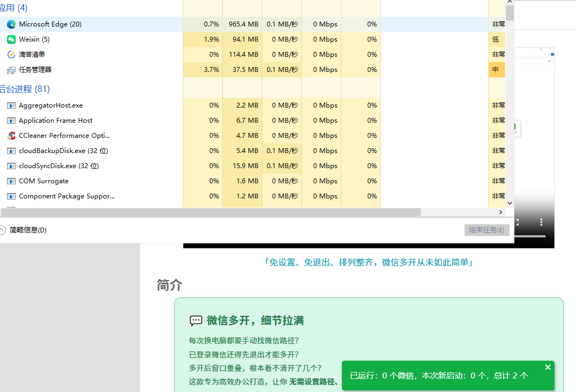Screen dimensions: 576x392
Task: Click the 任务管理器 process icon
Action: [x=11, y=70]
